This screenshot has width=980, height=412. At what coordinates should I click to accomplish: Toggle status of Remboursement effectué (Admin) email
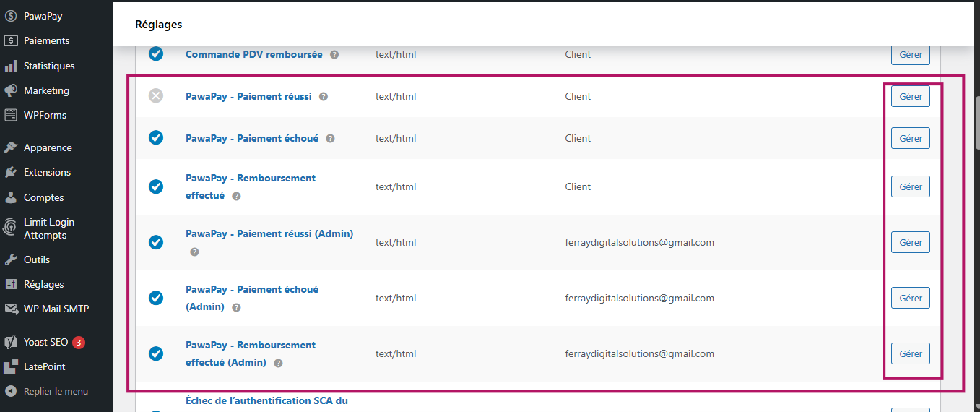pyautogui.click(x=156, y=353)
